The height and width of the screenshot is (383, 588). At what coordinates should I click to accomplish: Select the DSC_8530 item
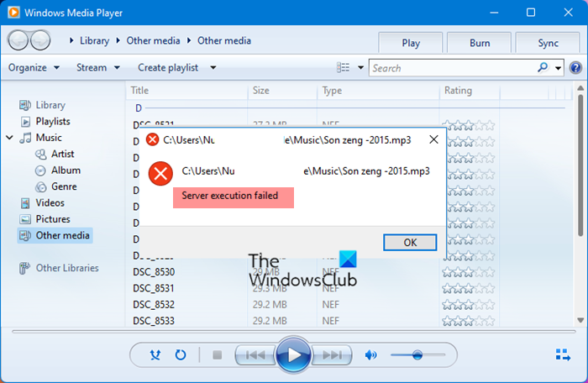point(154,272)
